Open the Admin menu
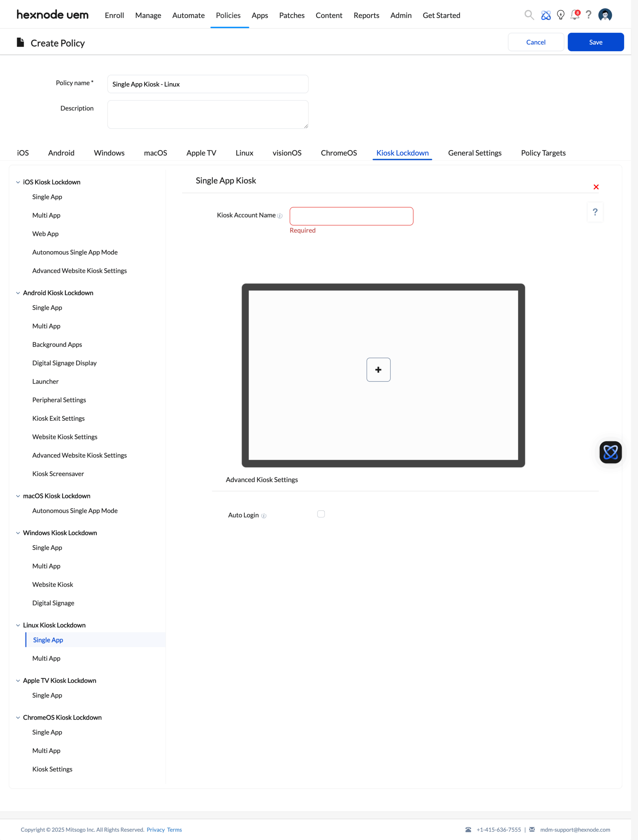The height and width of the screenshot is (840, 638). [401, 15]
